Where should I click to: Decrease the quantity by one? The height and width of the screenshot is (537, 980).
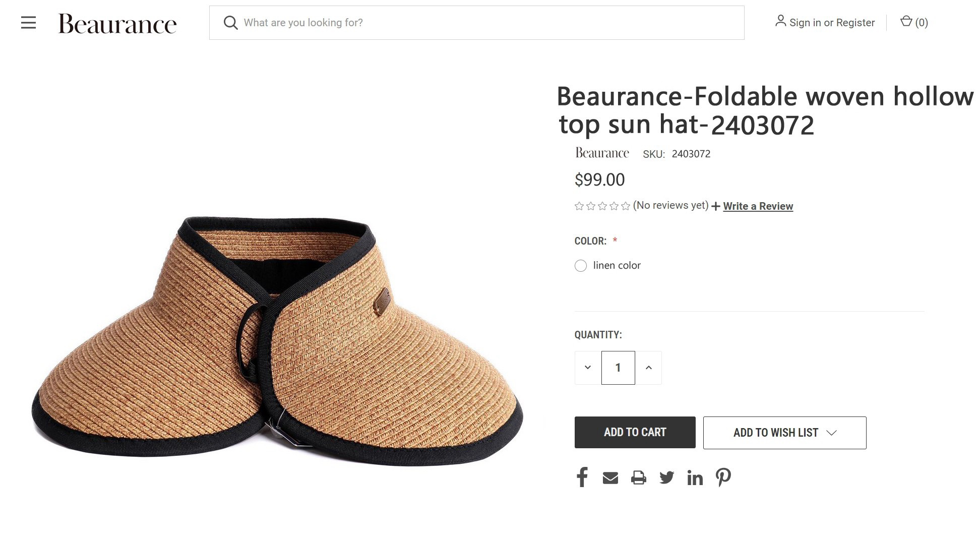pos(588,368)
